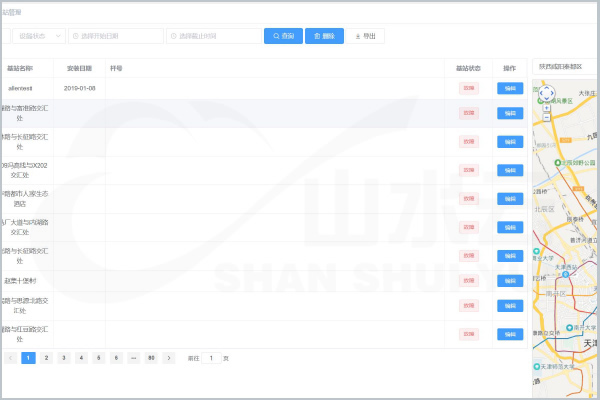Click the ellipsis to jump more pages
The height and width of the screenshot is (400, 600).
coord(133,357)
